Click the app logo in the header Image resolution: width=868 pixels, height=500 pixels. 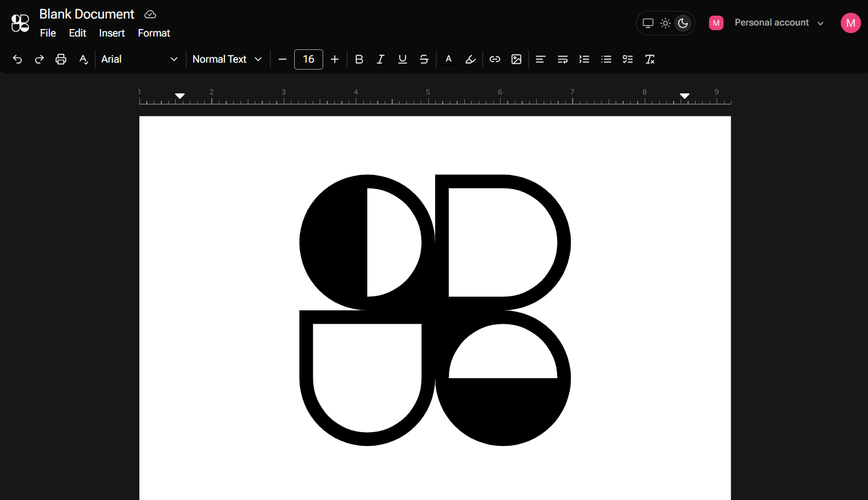20,23
